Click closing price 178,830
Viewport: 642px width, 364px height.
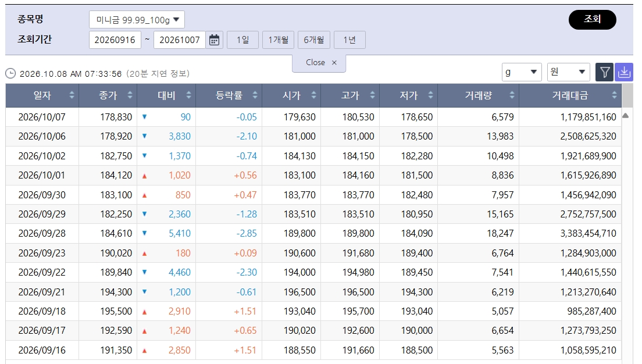pos(116,117)
